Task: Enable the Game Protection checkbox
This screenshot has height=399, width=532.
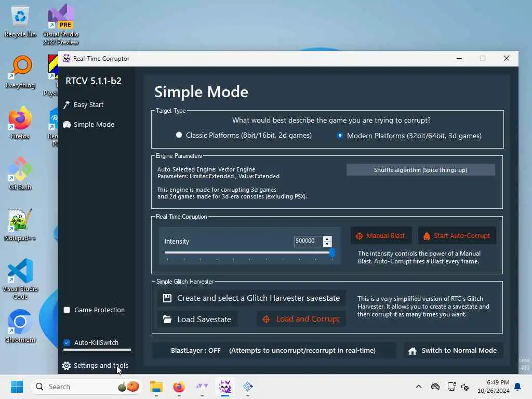Action: tap(67, 310)
